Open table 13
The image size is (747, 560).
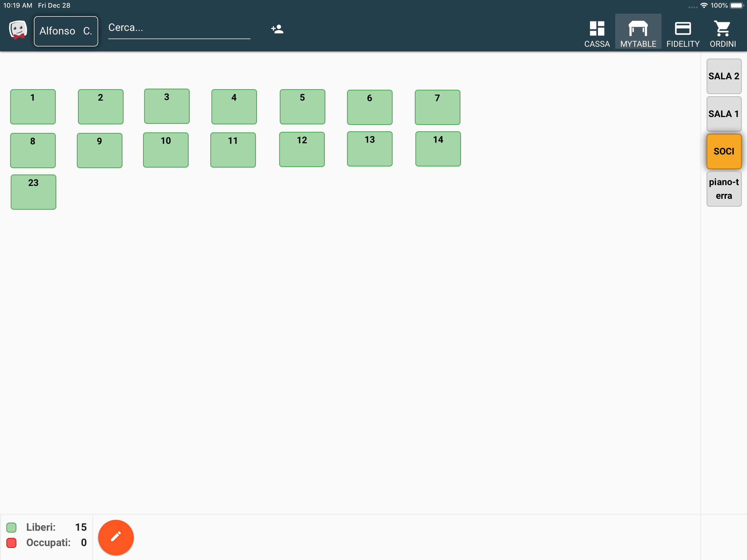370,149
